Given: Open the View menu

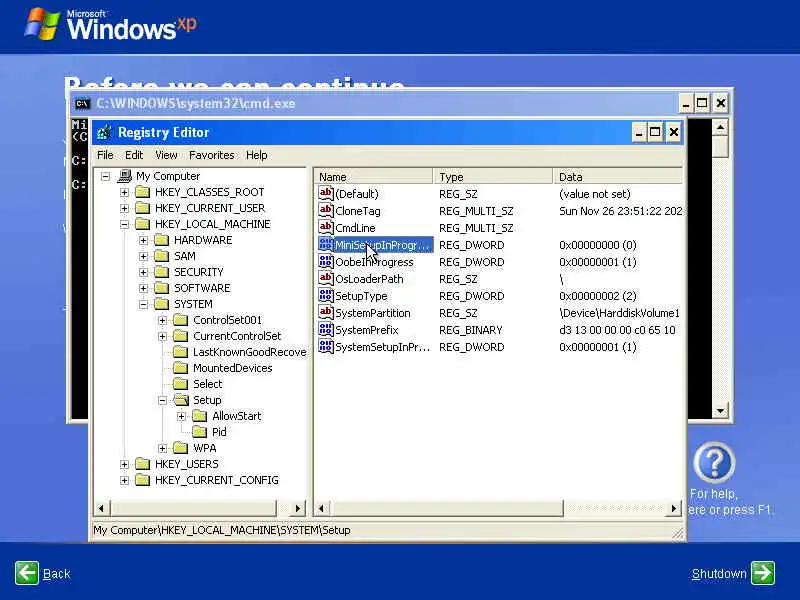Looking at the screenshot, I should 166,155.
